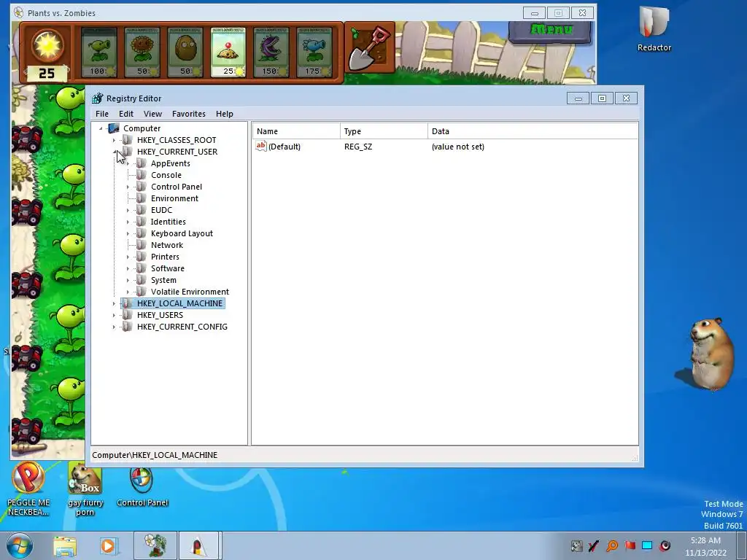Grab the shovel tool in Plants vs. Zombies
Image resolution: width=747 pixels, height=560 pixels.
(370, 47)
